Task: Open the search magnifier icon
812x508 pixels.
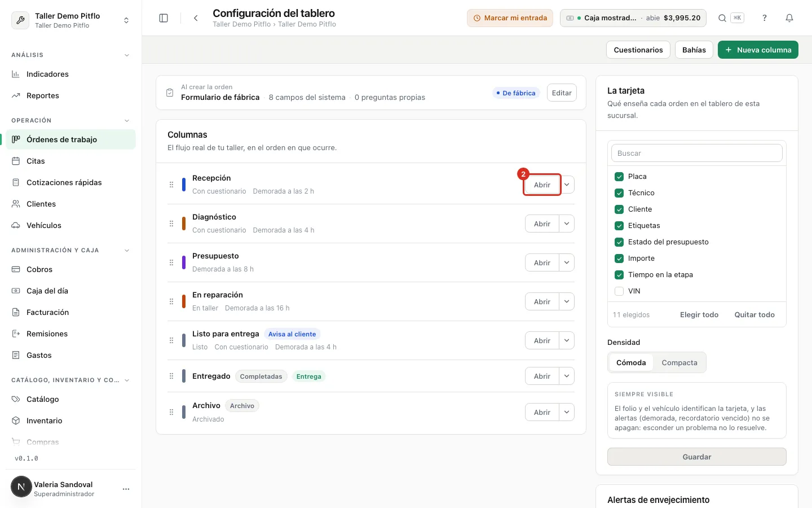Action: pyautogui.click(x=722, y=18)
